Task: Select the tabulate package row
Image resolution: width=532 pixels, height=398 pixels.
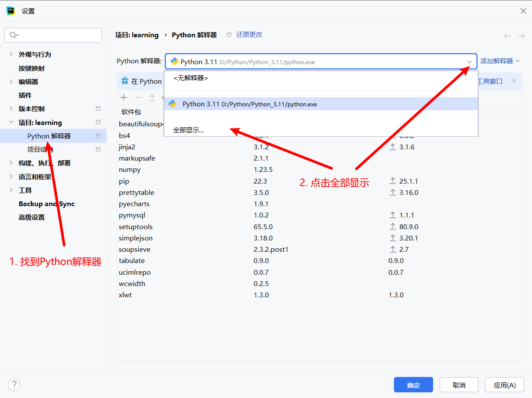Action: click(x=320, y=260)
